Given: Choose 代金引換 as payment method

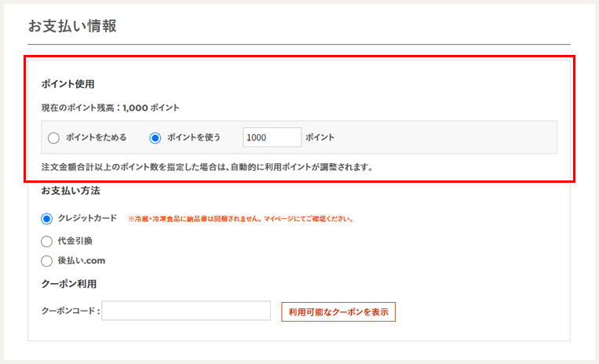Looking at the screenshot, I should coord(46,241).
